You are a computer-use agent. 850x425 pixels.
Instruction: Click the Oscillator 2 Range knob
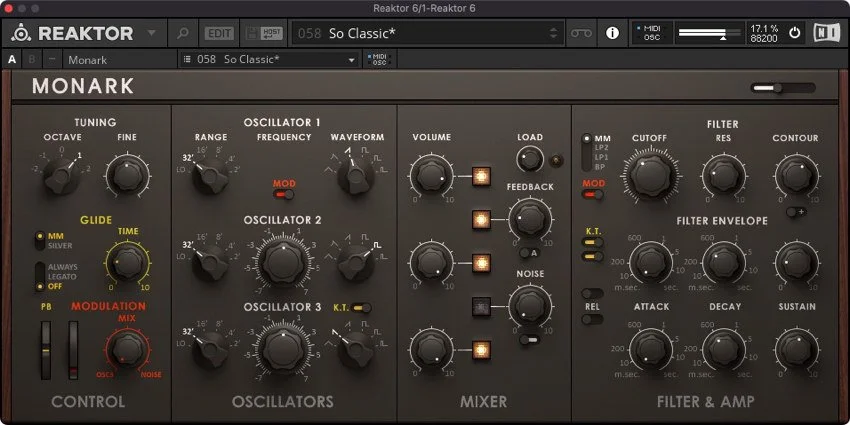[210, 262]
